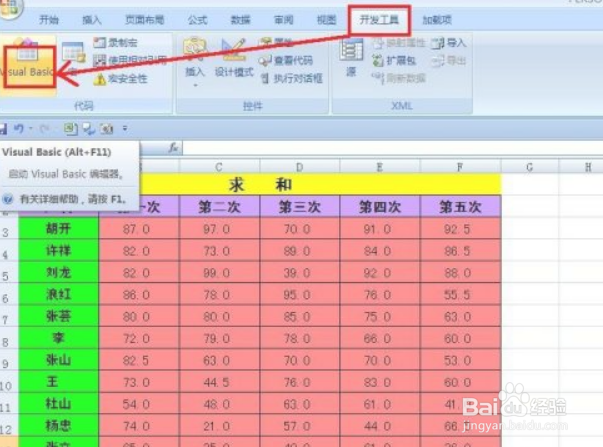Open the Undo history dropdown arrow
Viewport: 603px width, 447px height.
(x=31, y=128)
